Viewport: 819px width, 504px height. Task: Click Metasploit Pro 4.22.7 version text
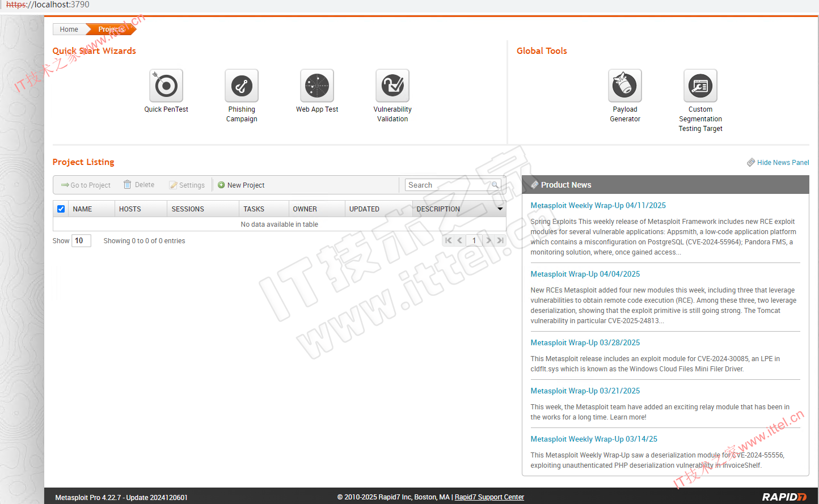[121, 497]
